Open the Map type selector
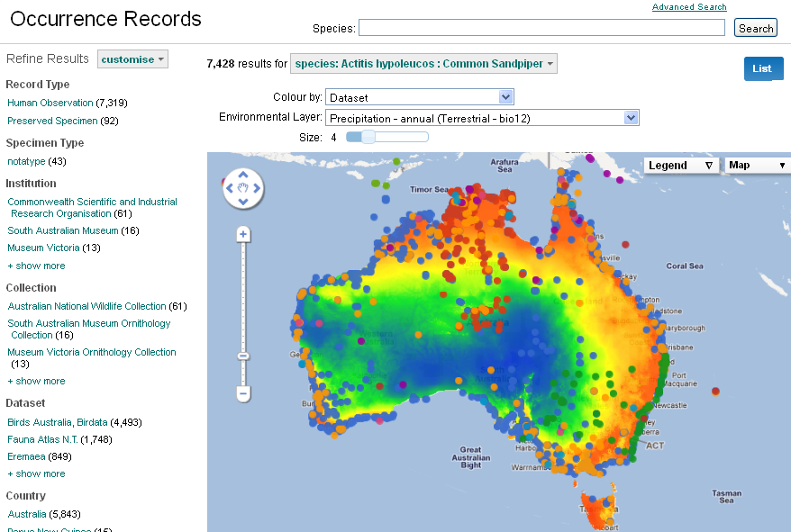This screenshot has width=791, height=532. click(755, 166)
